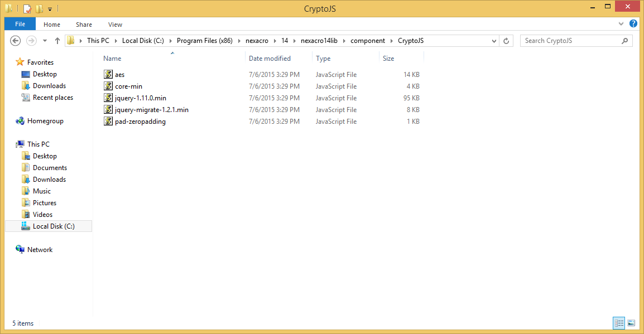The width and height of the screenshot is (644, 334).
Task: Open address bar previous locations dropdown
Action: tap(494, 41)
